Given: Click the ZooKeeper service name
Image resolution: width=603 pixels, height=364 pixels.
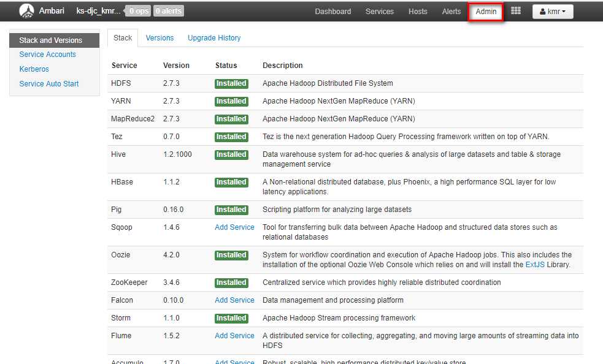Looking at the screenshot, I should point(129,282).
